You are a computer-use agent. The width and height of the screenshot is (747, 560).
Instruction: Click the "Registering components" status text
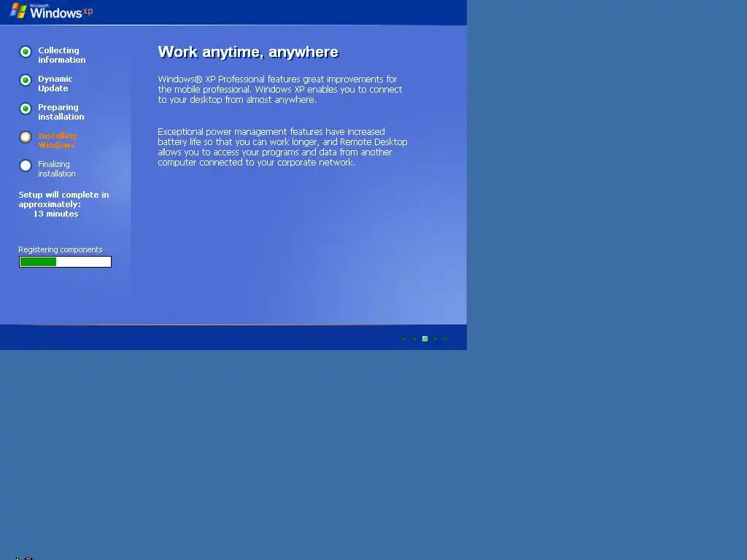60,249
